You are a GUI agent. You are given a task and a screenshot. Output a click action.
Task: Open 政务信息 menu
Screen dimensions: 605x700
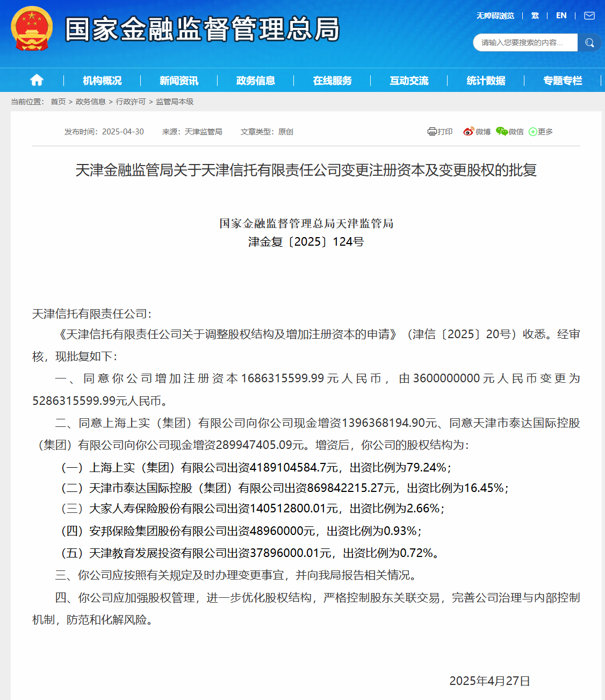coord(256,81)
